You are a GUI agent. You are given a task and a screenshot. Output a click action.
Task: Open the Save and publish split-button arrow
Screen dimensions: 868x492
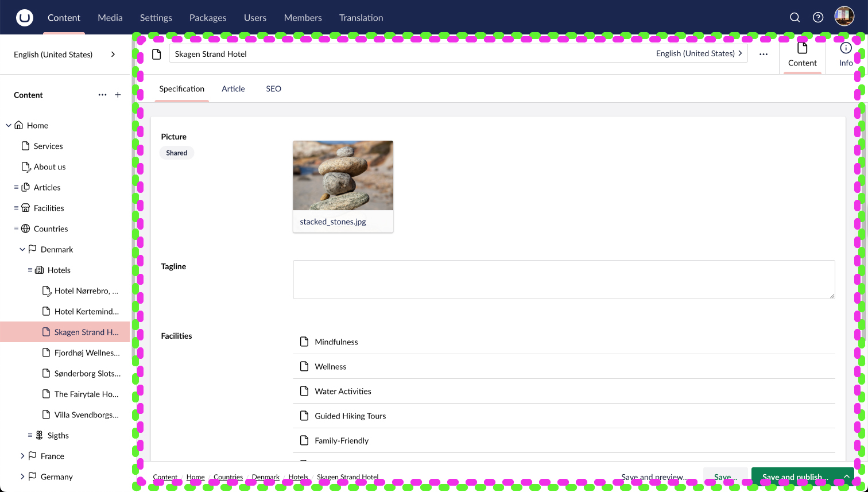coord(847,476)
